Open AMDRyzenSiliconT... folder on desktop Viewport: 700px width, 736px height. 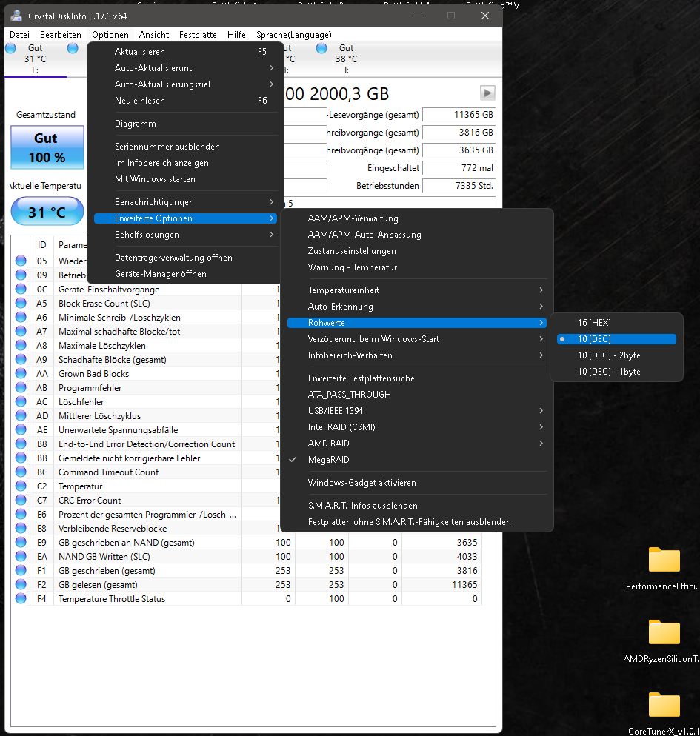664,633
